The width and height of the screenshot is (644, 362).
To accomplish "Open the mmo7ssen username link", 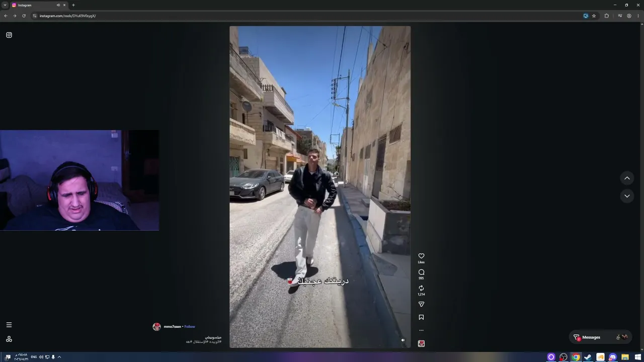I will 172,327.
